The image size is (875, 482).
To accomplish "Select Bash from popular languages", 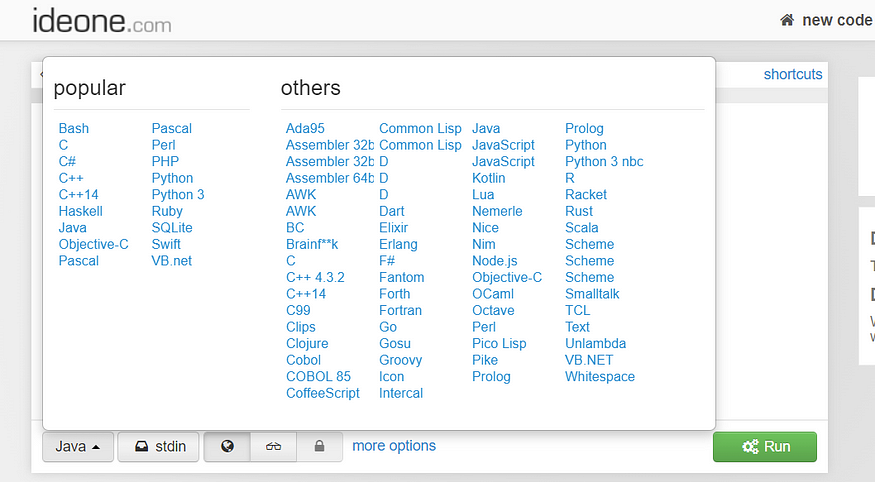I will [x=74, y=128].
